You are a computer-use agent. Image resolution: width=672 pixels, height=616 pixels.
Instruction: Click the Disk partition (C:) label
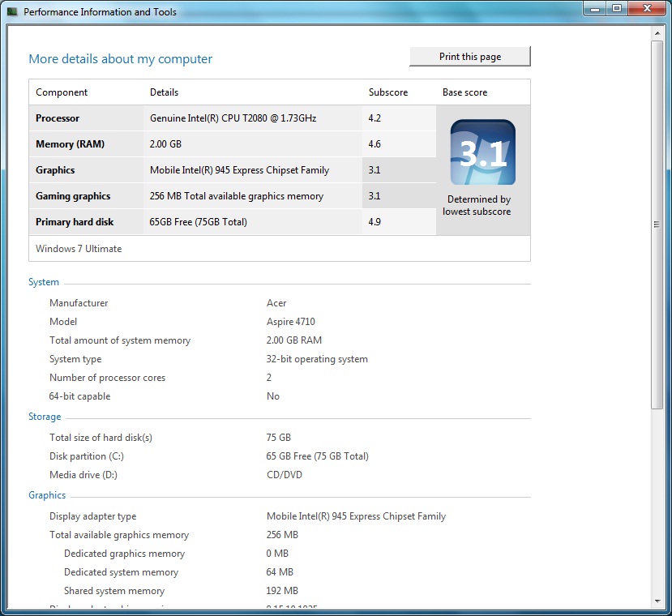tap(87, 456)
